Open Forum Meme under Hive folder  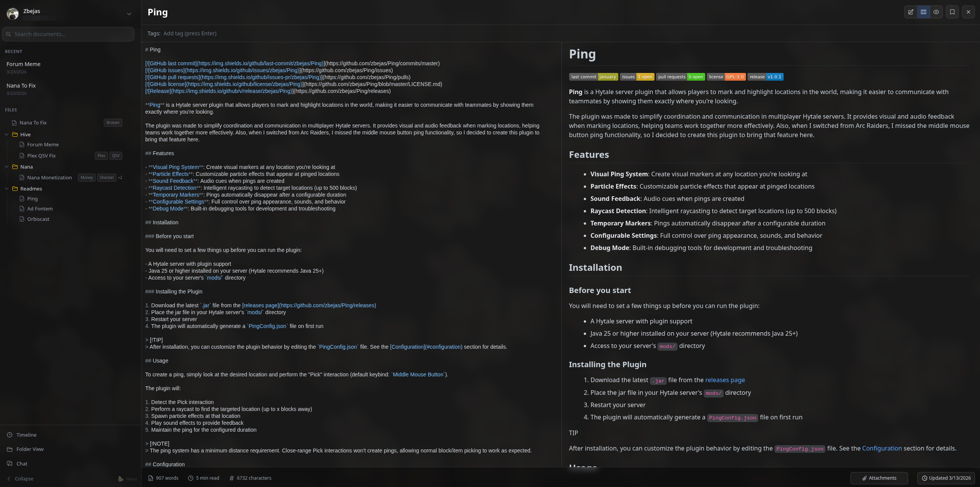pyautogui.click(x=43, y=144)
